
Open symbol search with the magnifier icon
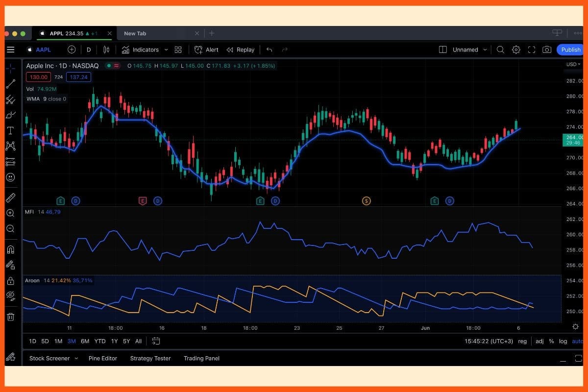click(x=500, y=49)
